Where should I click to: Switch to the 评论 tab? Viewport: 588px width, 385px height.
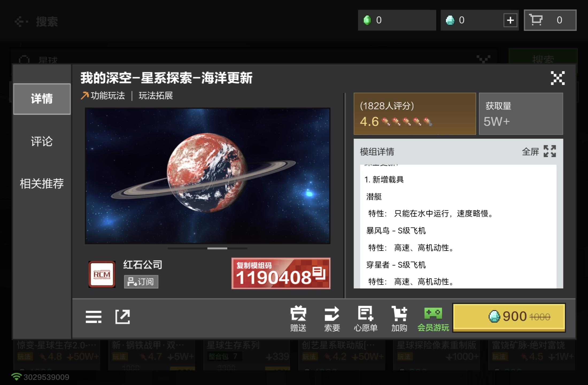[42, 141]
